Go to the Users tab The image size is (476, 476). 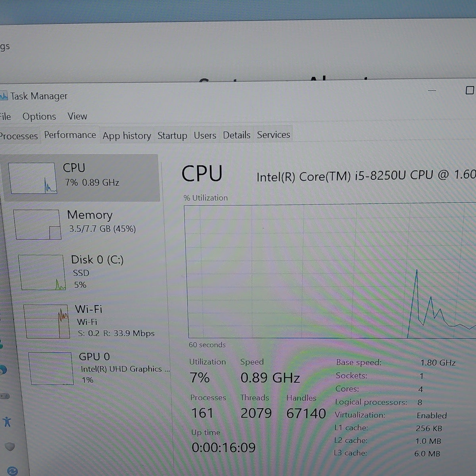(205, 135)
